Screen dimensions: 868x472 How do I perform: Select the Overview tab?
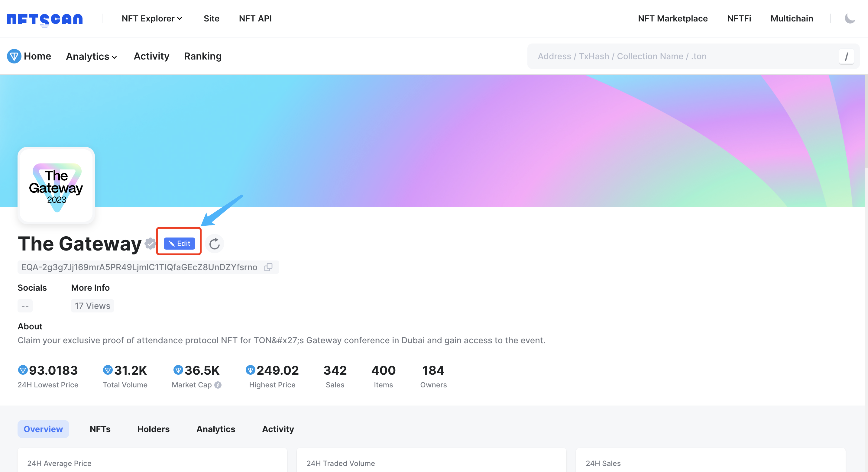pyautogui.click(x=43, y=429)
